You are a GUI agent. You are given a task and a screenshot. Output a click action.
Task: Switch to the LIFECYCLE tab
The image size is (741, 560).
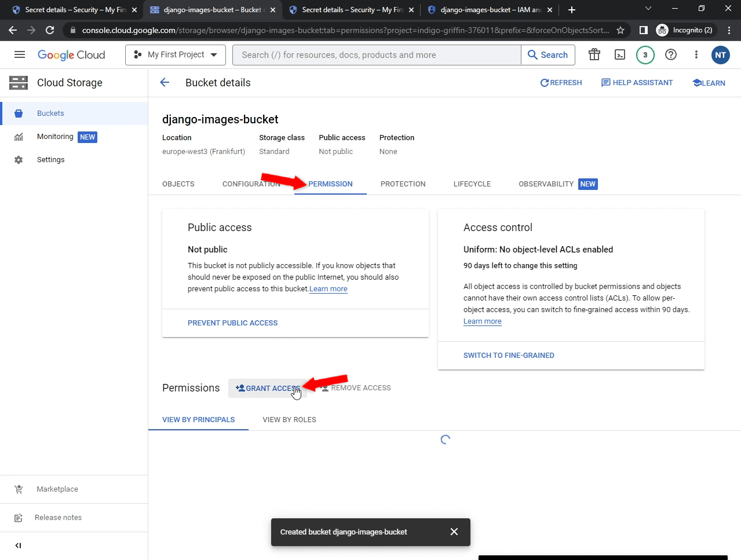(472, 184)
